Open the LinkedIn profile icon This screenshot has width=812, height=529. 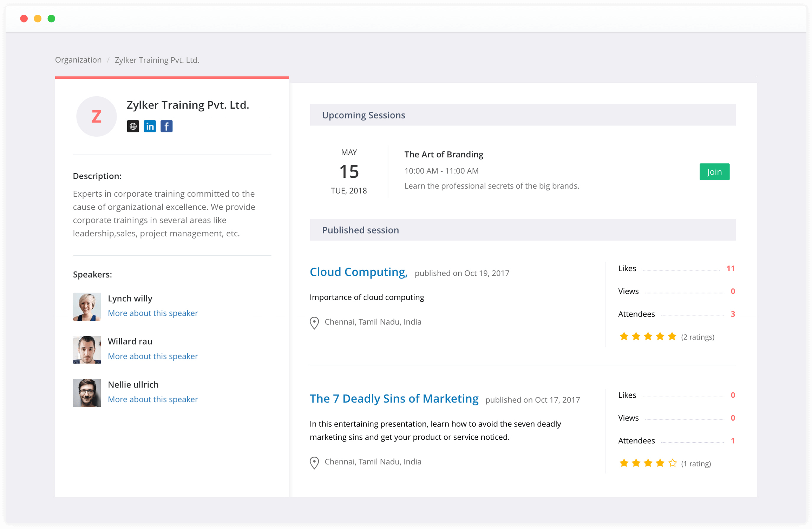(150, 126)
